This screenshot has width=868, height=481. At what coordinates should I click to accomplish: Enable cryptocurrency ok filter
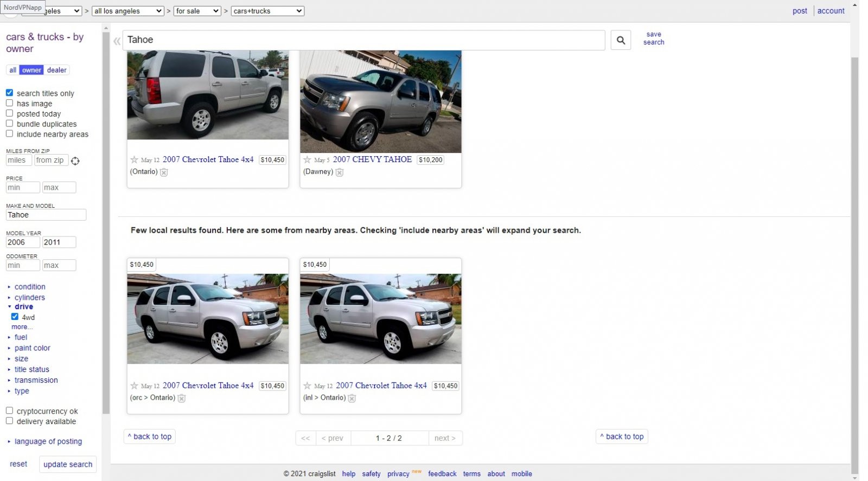[x=9, y=411]
